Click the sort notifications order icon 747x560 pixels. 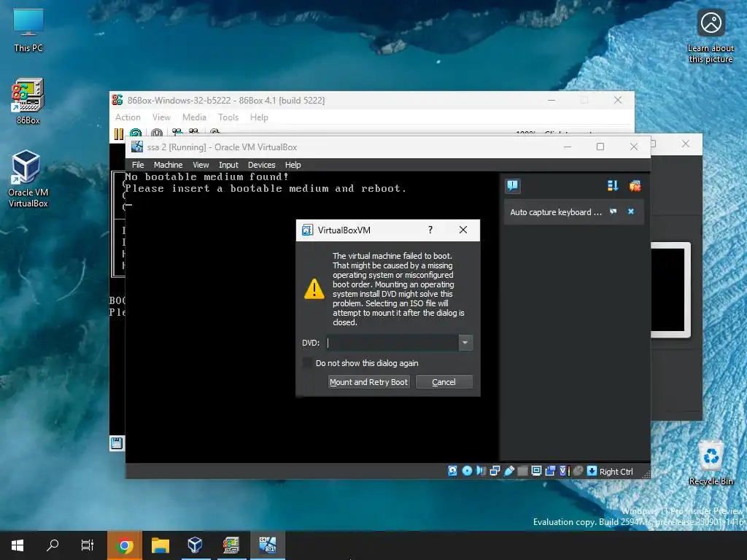point(613,186)
